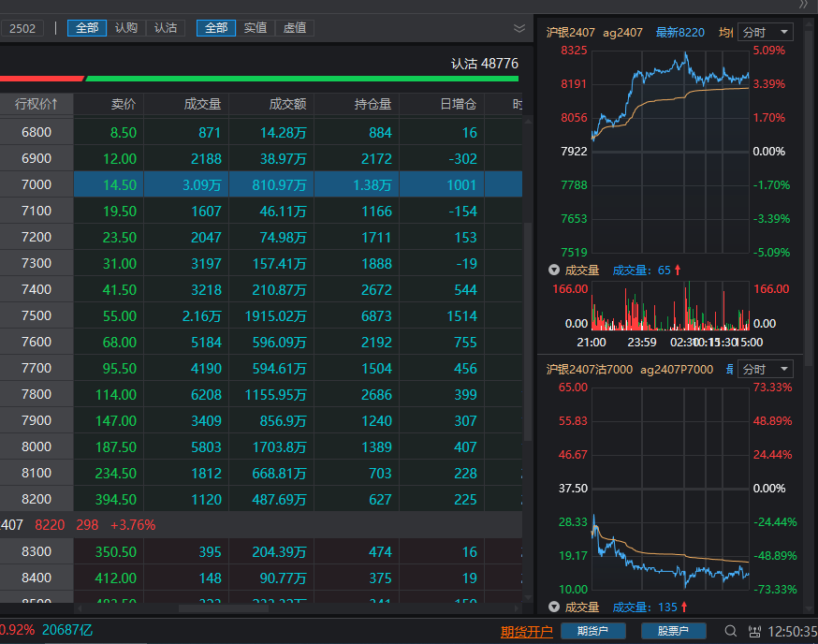Screen dimensions: 818x644
Task: Select the 6800 strike row
Action: [x=261, y=132]
